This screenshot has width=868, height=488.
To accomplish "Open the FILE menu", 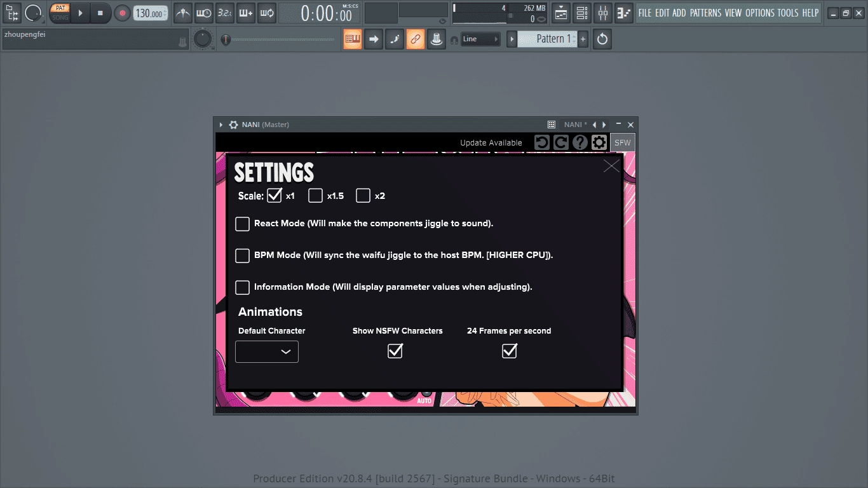I will tap(645, 13).
